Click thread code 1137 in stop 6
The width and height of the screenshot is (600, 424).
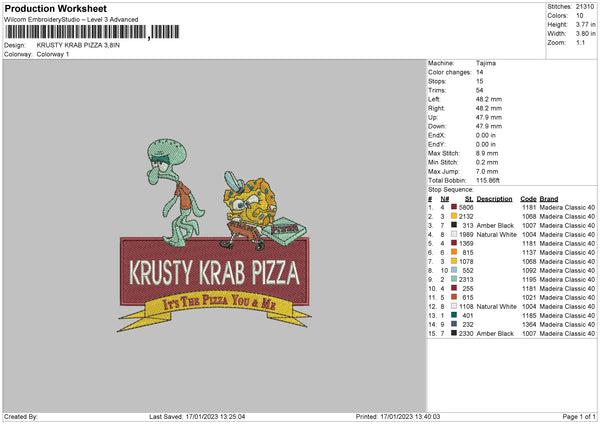coord(529,253)
